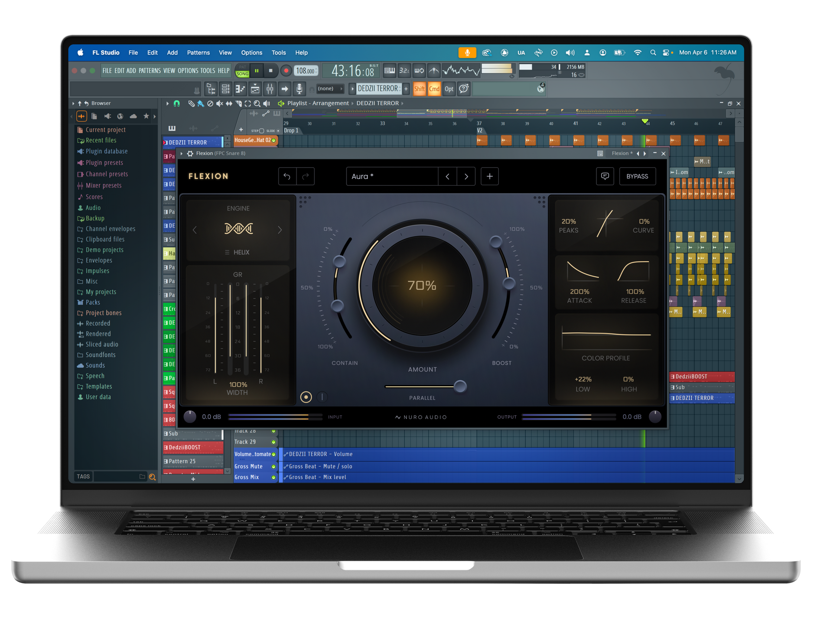Open the Add menu in menu bar
This screenshot has width=817, height=644.
pyautogui.click(x=172, y=53)
